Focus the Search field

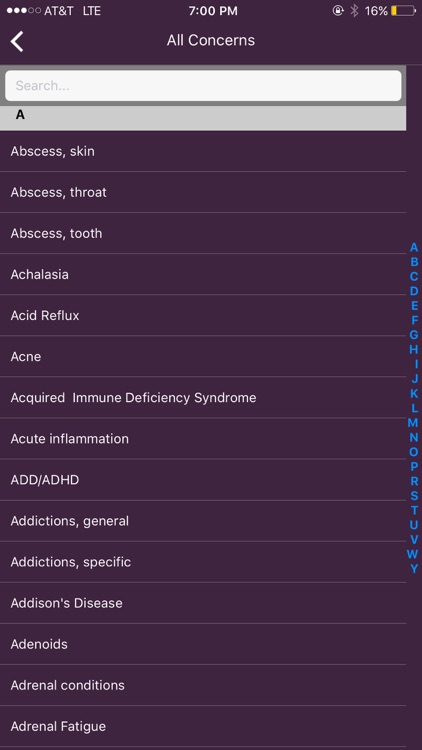pos(203,86)
